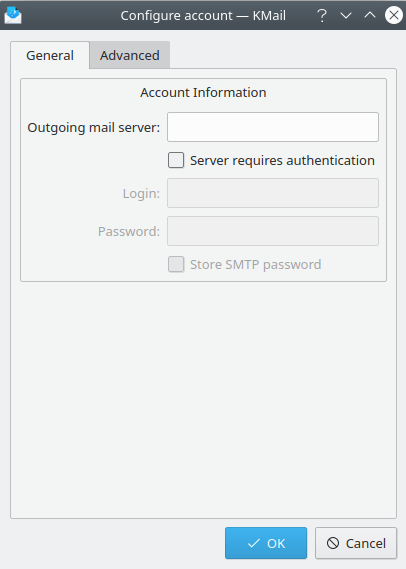Maximize dialog using the up chevron icon
The image size is (406, 569).
(x=370, y=15)
